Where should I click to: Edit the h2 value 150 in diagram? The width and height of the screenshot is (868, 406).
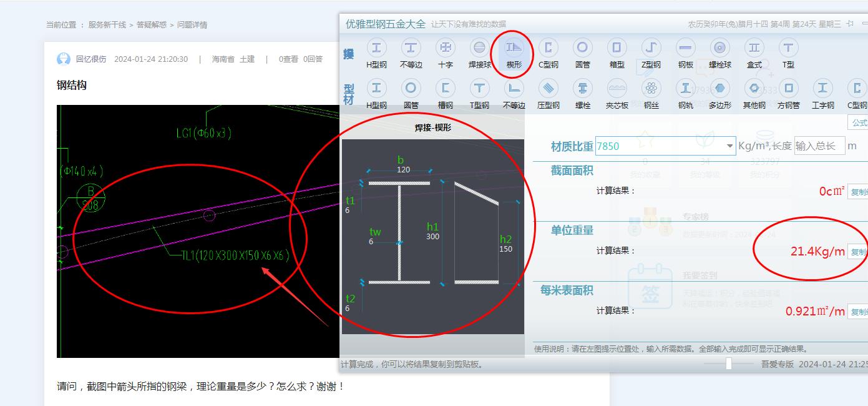pos(506,249)
